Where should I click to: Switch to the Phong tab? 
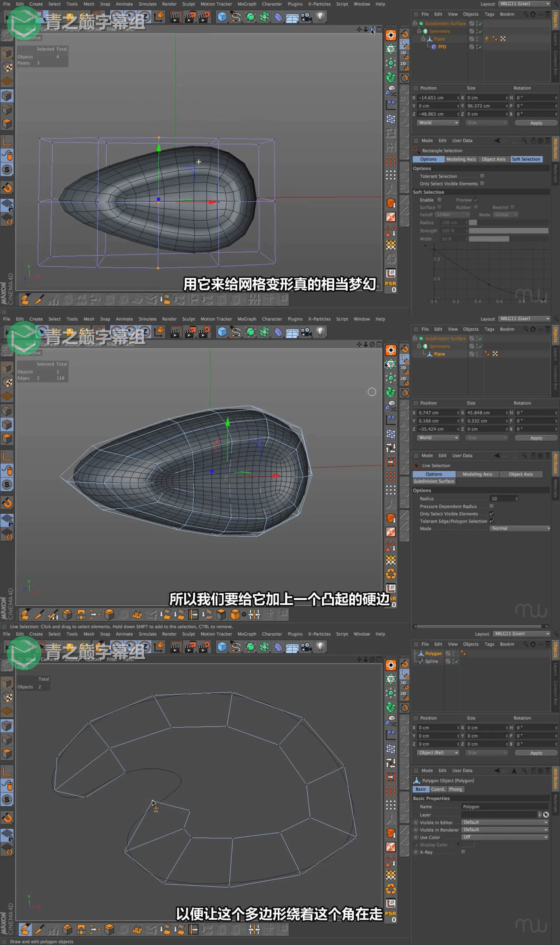(456, 789)
